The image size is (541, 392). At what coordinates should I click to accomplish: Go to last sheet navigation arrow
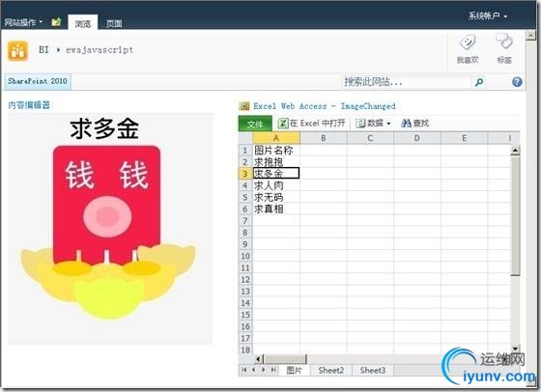tap(273, 370)
